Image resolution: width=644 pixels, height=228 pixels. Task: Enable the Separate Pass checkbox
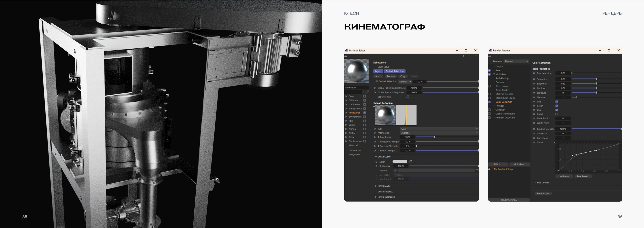coord(408,97)
